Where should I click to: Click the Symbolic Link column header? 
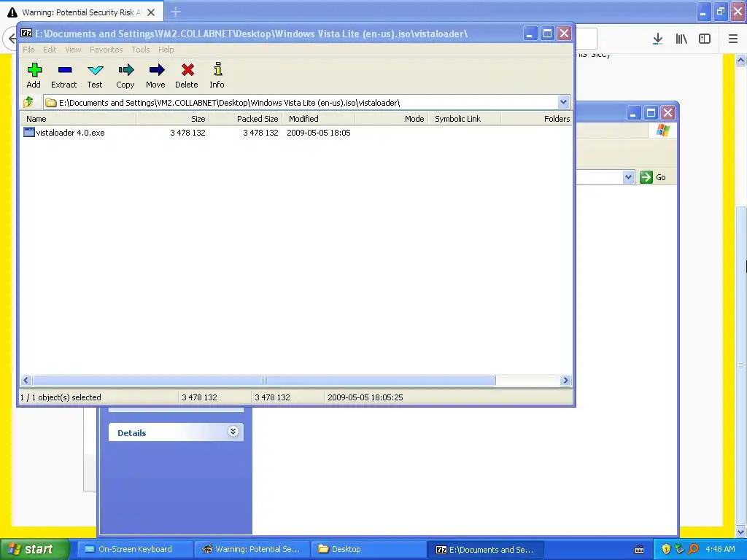pyautogui.click(x=465, y=119)
